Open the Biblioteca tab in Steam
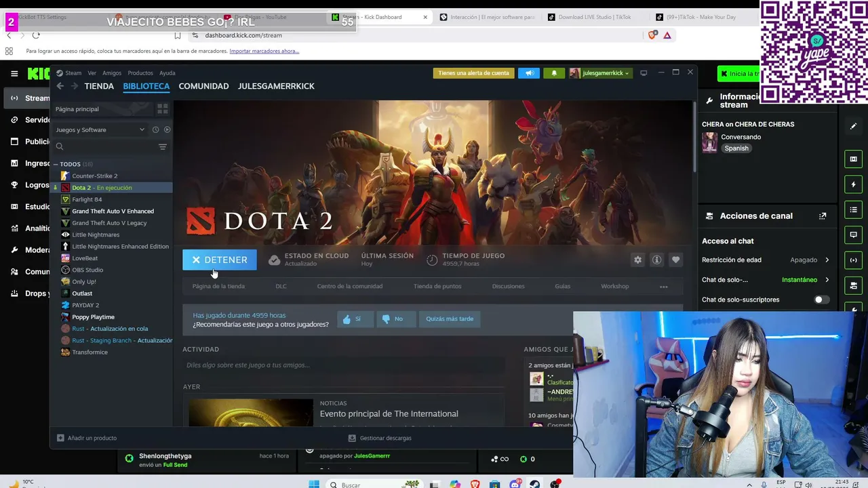This screenshot has width=868, height=488. (146, 86)
